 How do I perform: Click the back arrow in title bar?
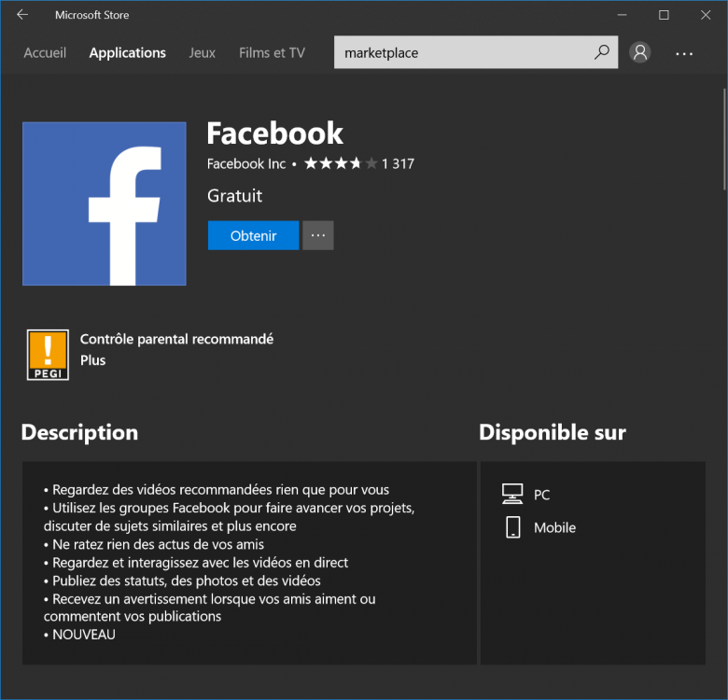(x=22, y=15)
